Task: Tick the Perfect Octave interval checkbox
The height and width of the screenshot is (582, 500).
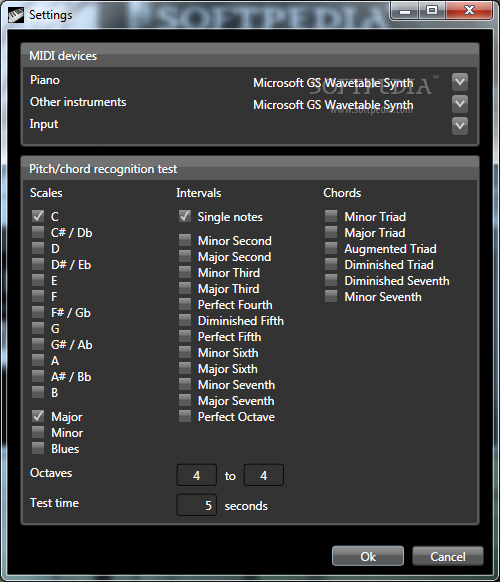Action: 185,416
